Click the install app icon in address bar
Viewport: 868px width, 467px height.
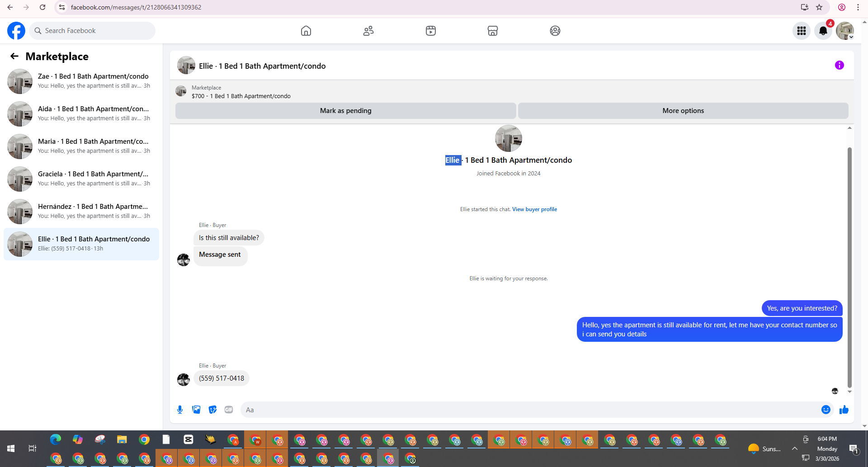(x=805, y=7)
